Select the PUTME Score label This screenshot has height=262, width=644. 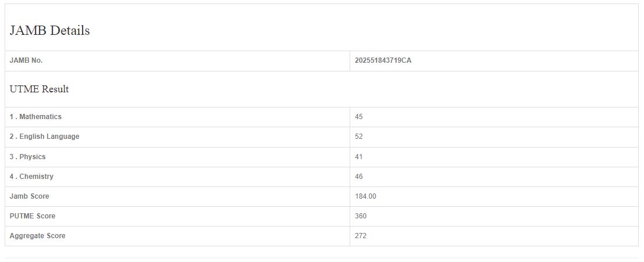click(x=33, y=216)
